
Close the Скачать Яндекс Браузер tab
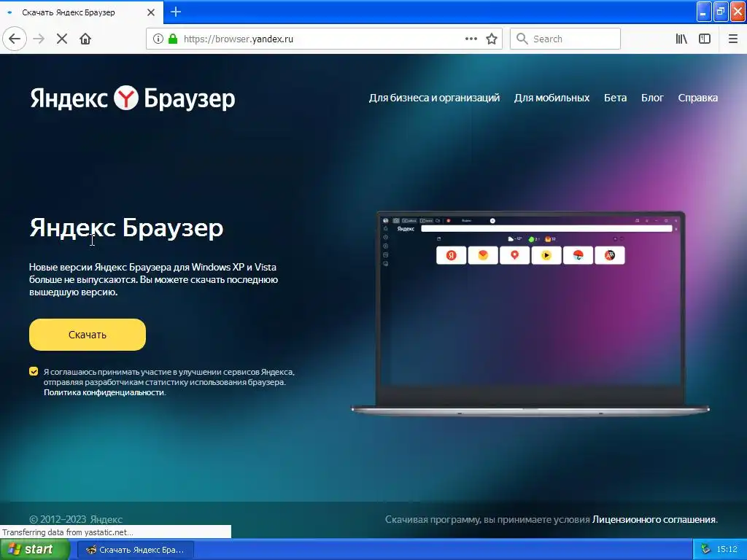coord(151,12)
